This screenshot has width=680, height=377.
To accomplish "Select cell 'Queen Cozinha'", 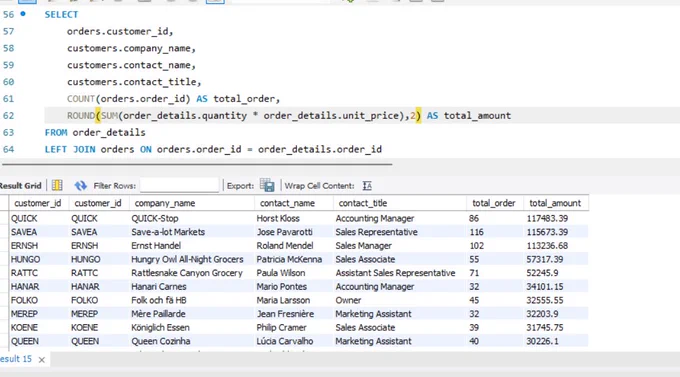I will pyautogui.click(x=161, y=341).
